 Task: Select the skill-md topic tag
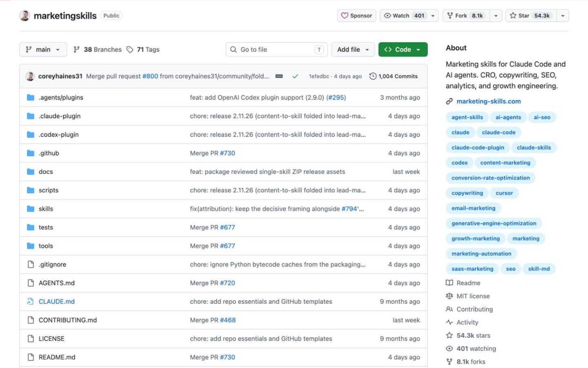[x=539, y=269]
